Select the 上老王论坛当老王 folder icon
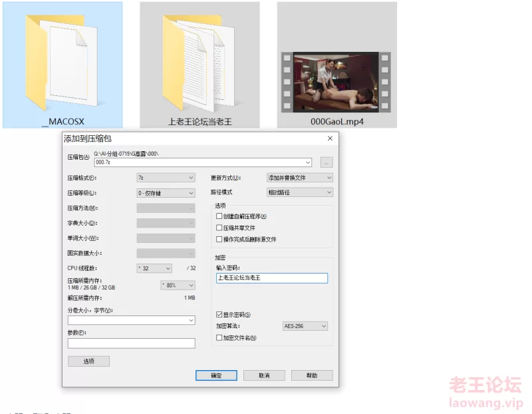Viewport: 532px width, 414px height. pyautogui.click(x=198, y=63)
